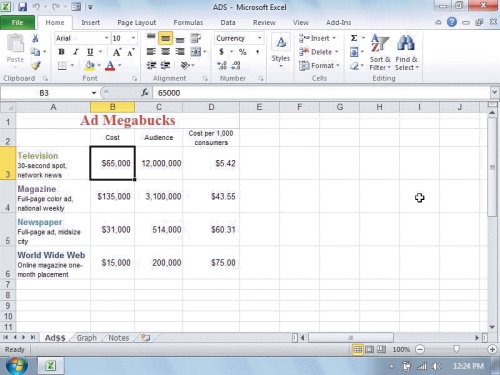Viewport: 500px width, 375px height.
Task: Open the Format cells button
Action: (x=319, y=66)
